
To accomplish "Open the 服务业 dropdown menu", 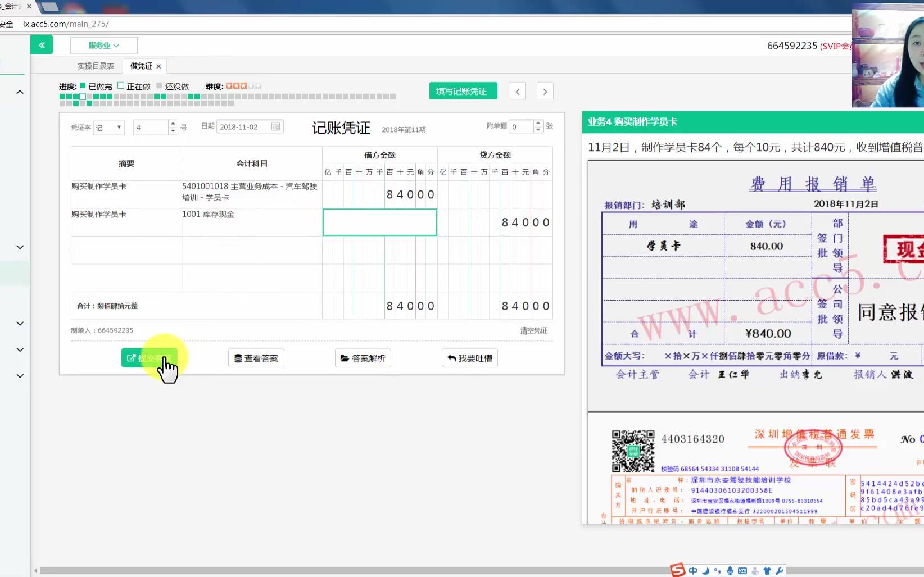I will [x=103, y=45].
